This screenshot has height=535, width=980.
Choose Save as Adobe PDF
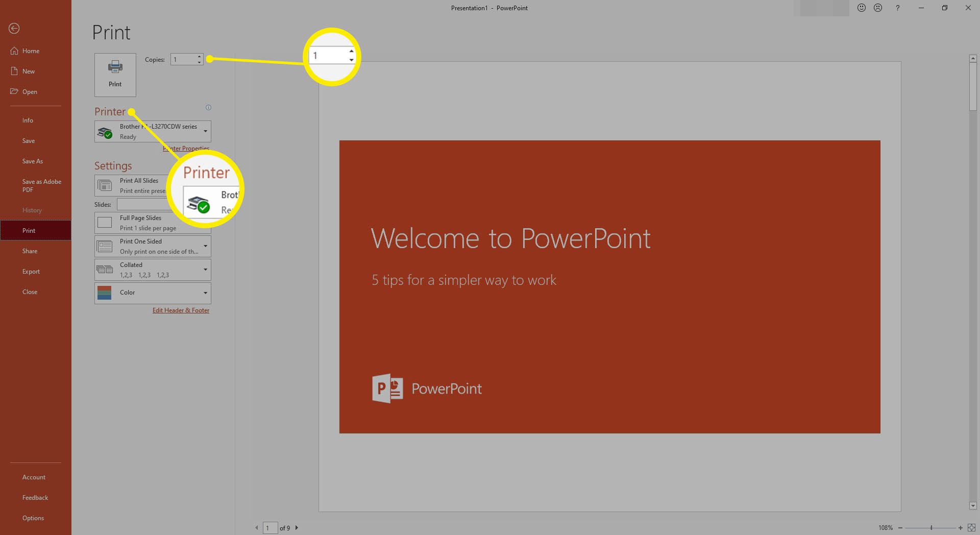tap(36, 186)
